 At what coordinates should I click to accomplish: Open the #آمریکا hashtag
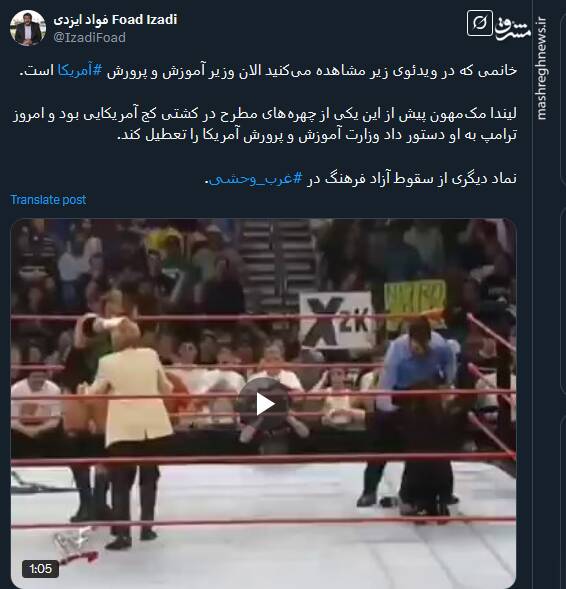pos(80,71)
